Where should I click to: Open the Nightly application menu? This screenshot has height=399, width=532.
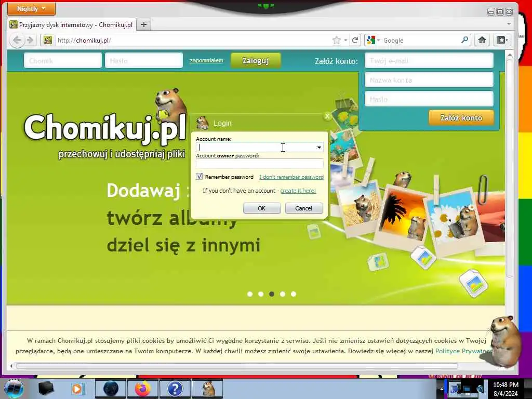pyautogui.click(x=31, y=9)
